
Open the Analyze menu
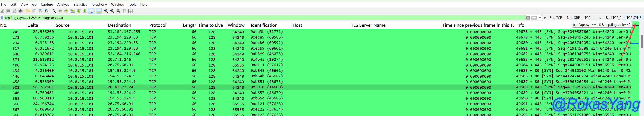(x=63, y=4)
